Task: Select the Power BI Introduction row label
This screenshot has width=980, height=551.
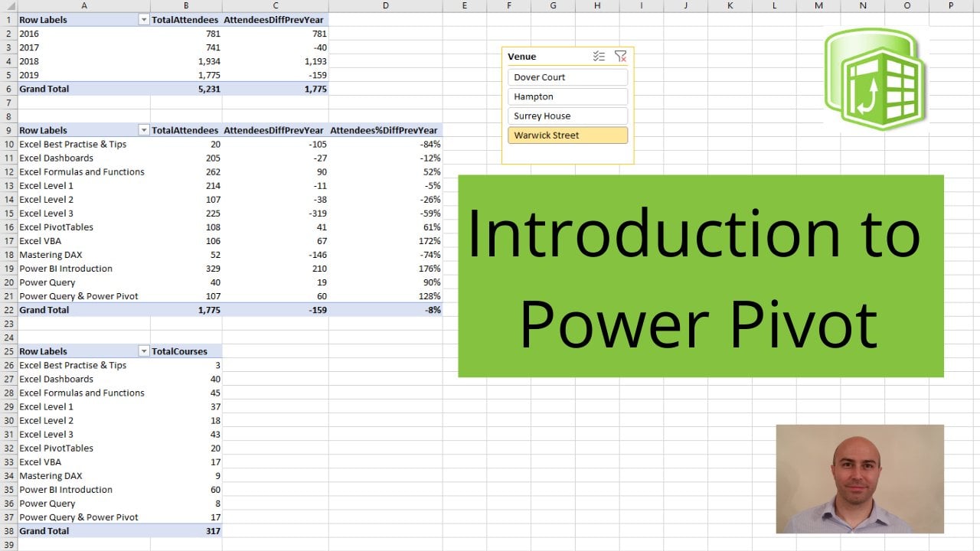Action: (x=66, y=269)
